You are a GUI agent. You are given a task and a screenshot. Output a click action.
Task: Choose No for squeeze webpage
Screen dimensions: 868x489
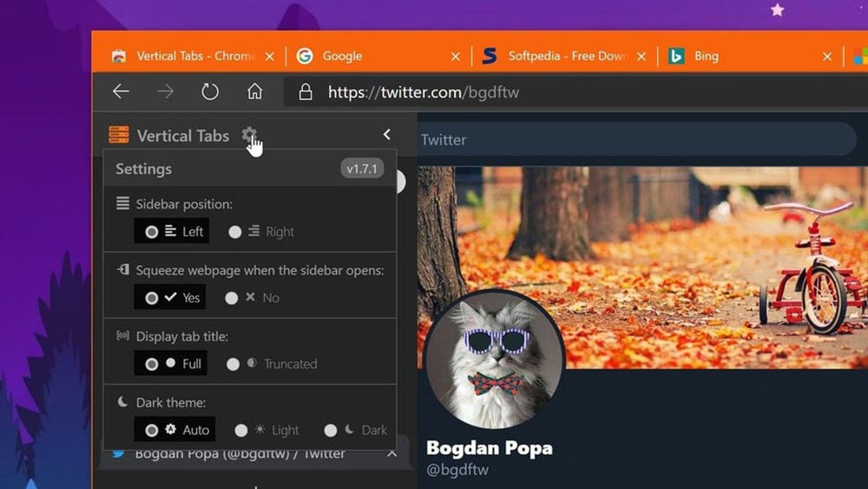[252, 298]
